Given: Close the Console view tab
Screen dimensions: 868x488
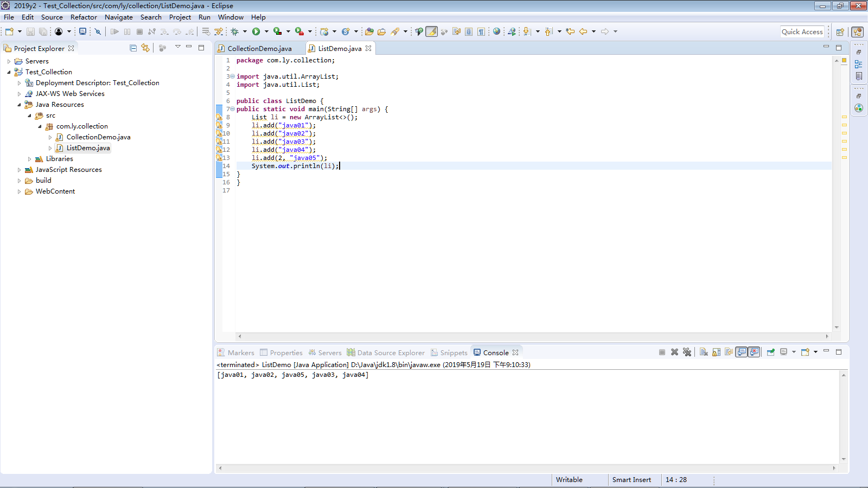Looking at the screenshot, I should [x=515, y=352].
